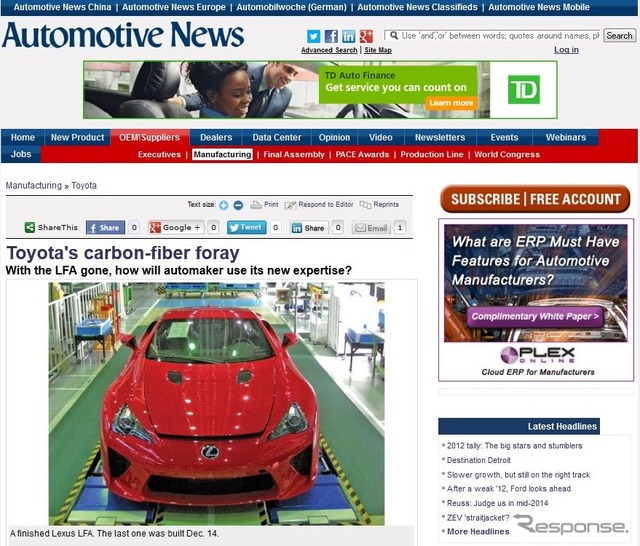Click the Subscribe | Free Account button

(536, 199)
